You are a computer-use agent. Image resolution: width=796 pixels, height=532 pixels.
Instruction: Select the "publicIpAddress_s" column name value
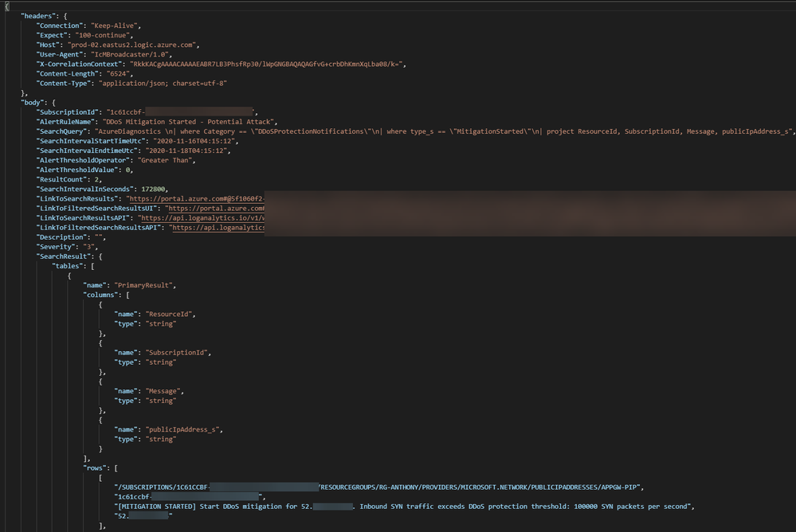(x=182, y=429)
